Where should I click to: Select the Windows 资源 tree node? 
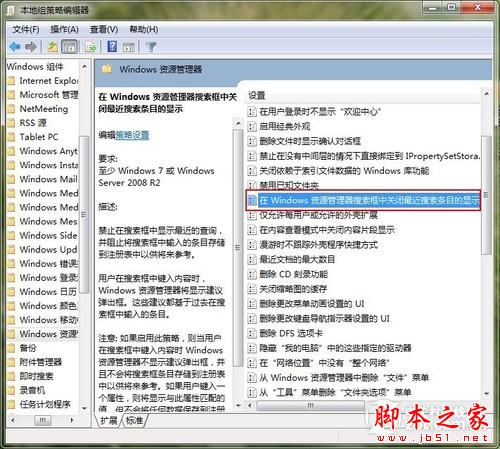click(49, 334)
